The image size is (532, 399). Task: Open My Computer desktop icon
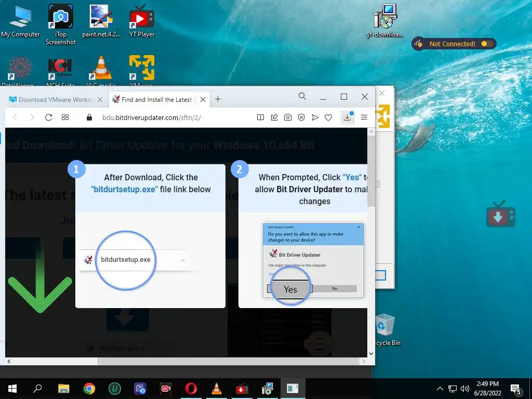coord(20,21)
